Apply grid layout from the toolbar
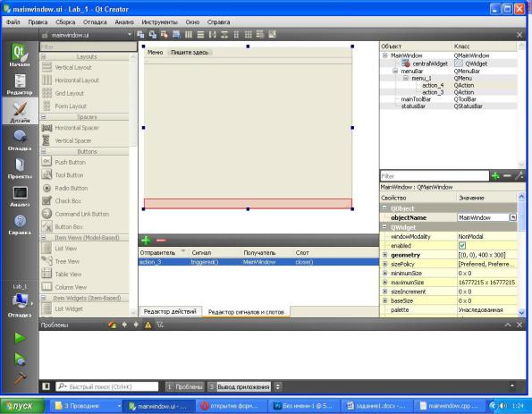Screen dimensions: 532x414 pos(248,35)
